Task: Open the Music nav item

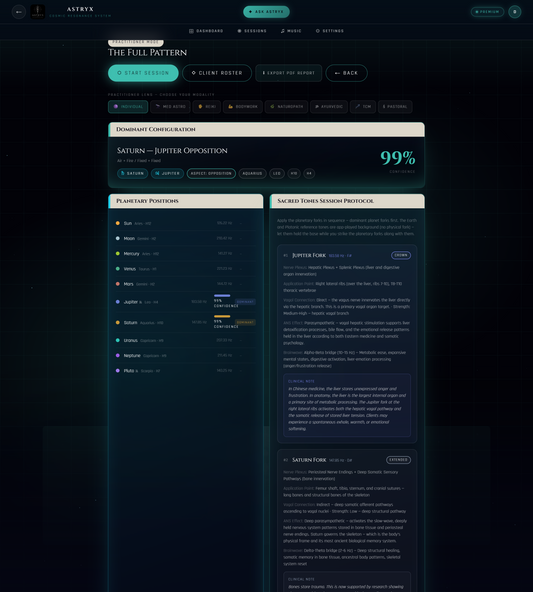Action: (x=291, y=31)
